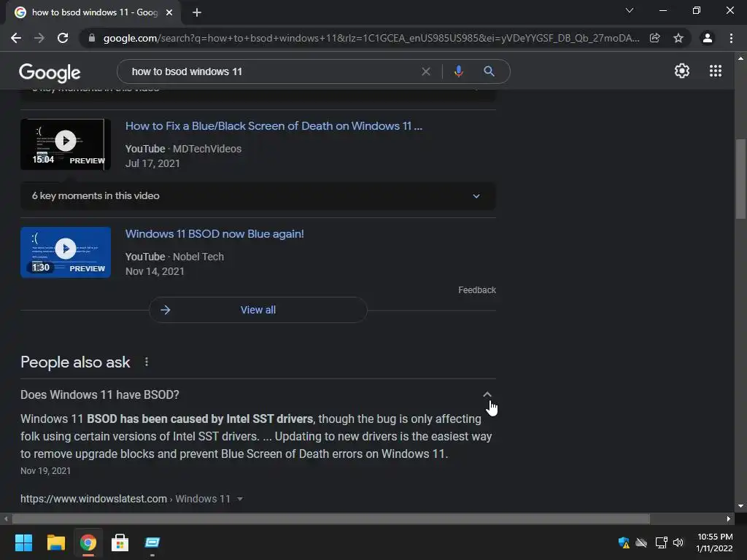Open Windows Security tray icon
The width and height of the screenshot is (747, 560).
[624, 542]
